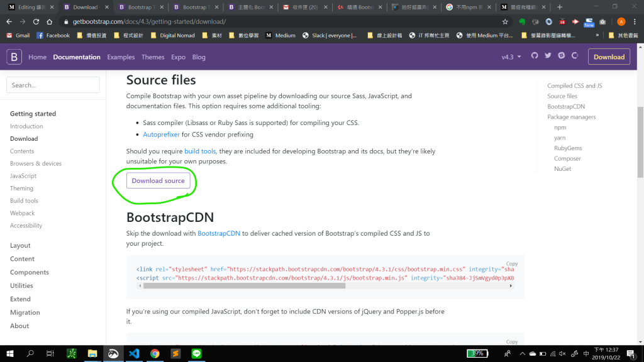
Task: Open Examples in navbar
Action: [x=121, y=57]
